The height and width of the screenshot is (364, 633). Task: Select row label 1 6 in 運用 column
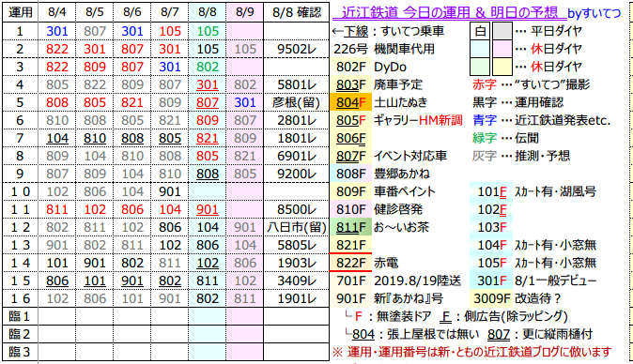pos(20,298)
